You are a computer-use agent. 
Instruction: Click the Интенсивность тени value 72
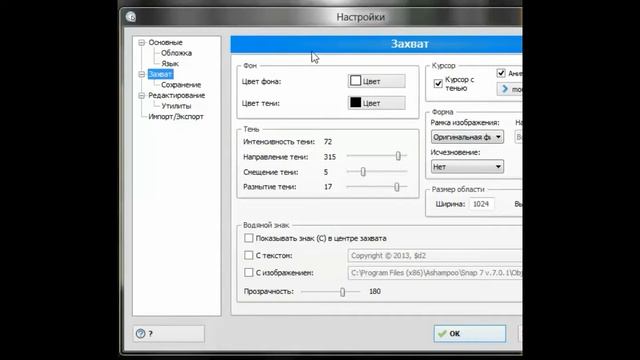click(328, 142)
